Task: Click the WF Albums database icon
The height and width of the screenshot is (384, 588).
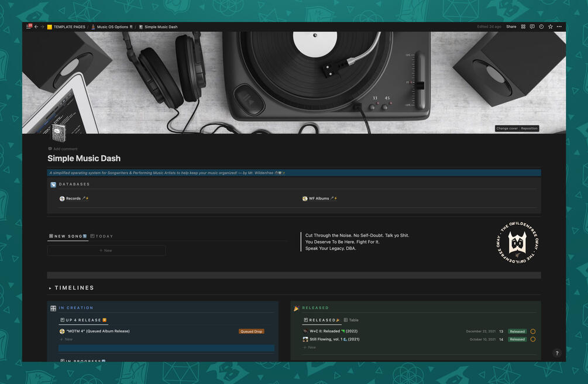Action: (305, 198)
